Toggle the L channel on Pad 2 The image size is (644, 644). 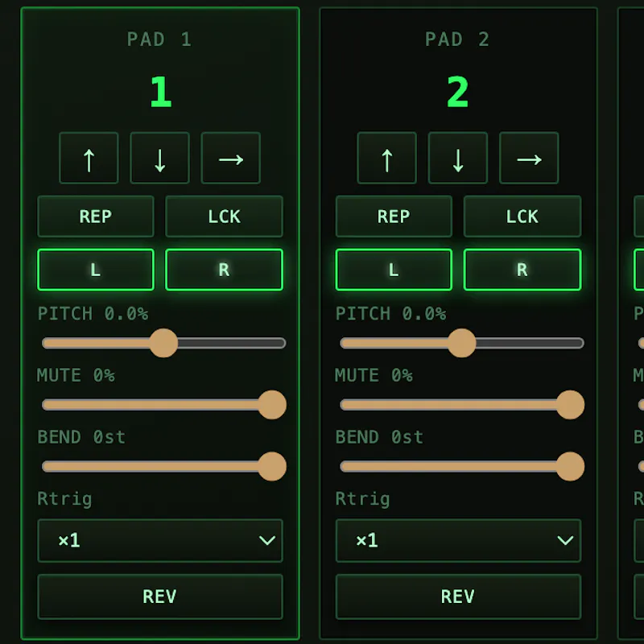click(394, 270)
